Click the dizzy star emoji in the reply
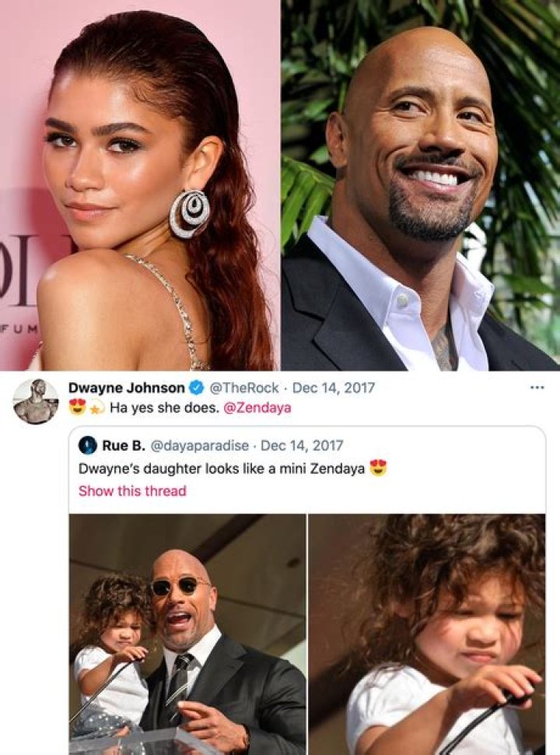 95,406
